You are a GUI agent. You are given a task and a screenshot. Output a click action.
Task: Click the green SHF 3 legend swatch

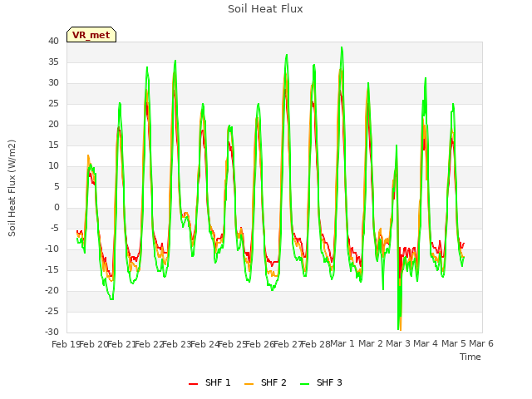305,384
